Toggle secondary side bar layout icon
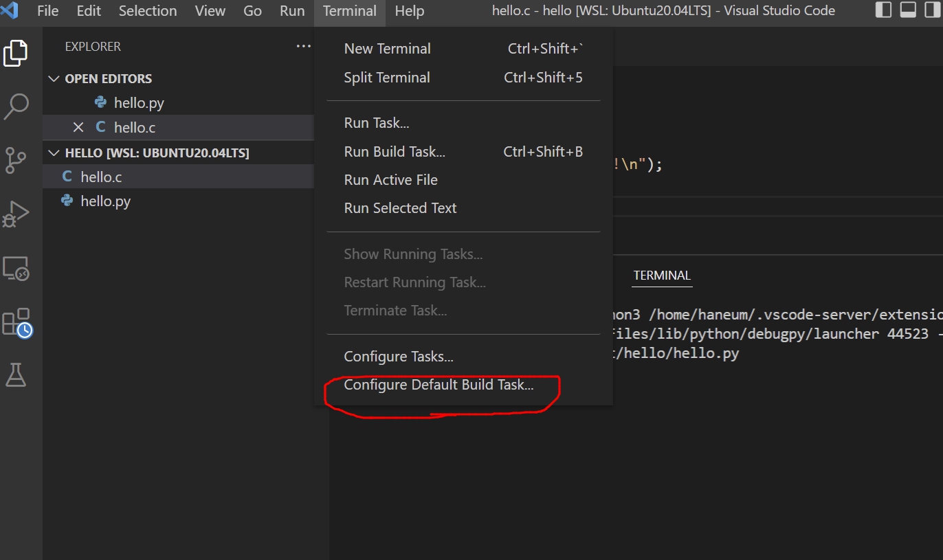Screen dimensions: 943x560 pyautogui.click(x=932, y=10)
